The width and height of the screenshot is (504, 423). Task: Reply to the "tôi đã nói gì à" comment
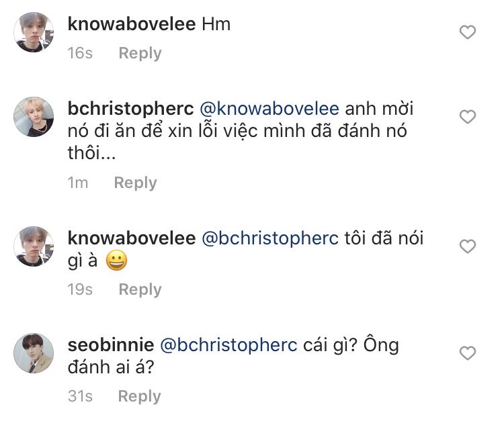click(x=140, y=289)
